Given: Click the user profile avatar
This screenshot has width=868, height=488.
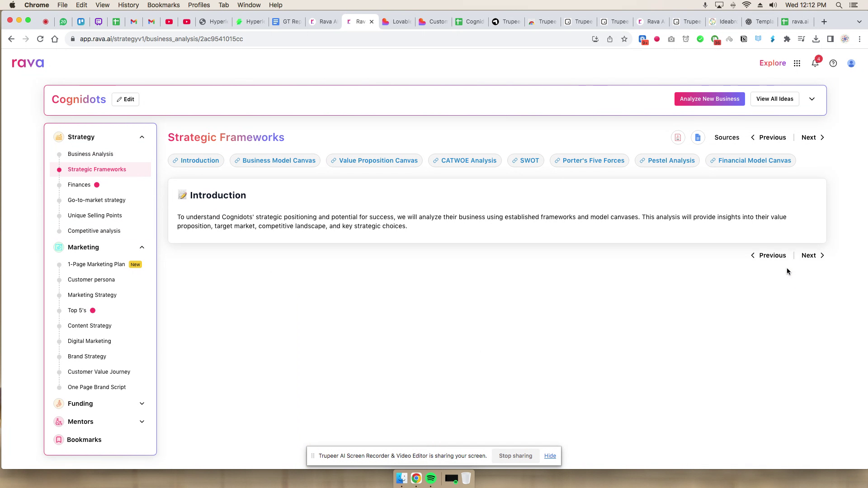Looking at the screenshot, I should point(851,63).
